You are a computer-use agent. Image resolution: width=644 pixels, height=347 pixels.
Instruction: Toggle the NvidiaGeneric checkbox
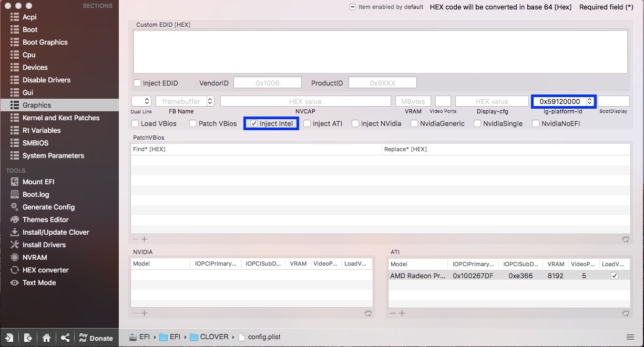point(414,123)
